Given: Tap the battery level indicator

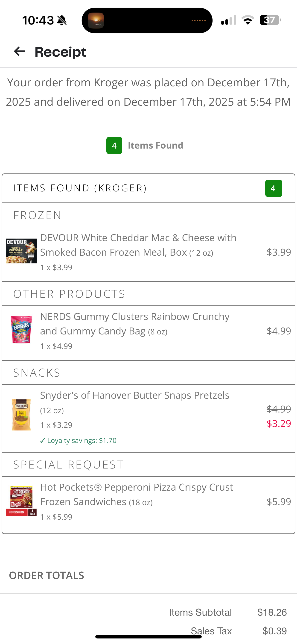Looking at the screenshot, I should (270, 20).
